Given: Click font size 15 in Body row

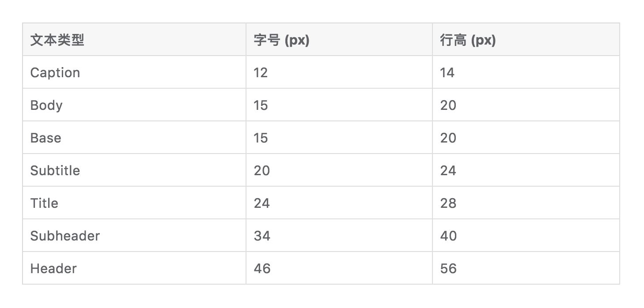Looking at the screenshot, I should coord(261,105).
